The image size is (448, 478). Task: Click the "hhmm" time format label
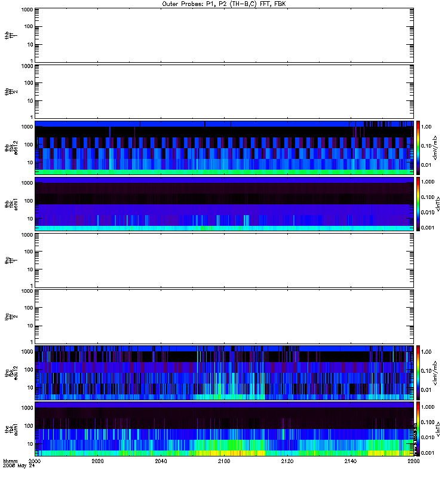coord(10,461)
